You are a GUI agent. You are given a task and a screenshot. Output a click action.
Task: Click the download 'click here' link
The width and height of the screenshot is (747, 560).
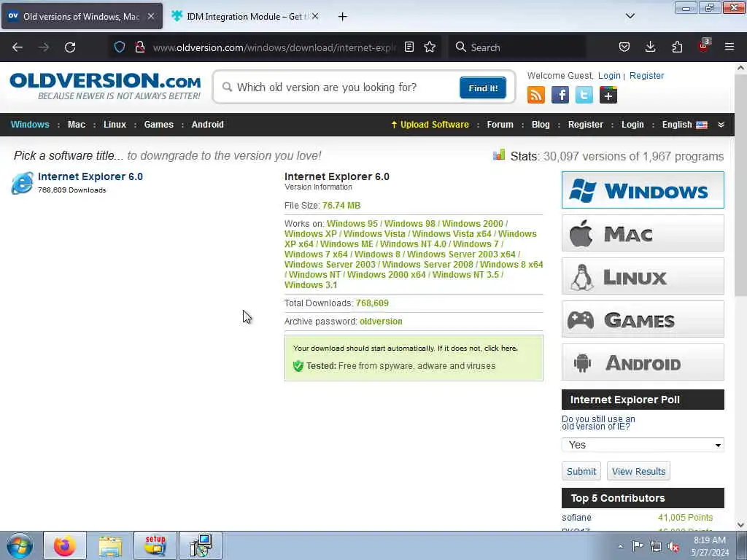(500, 348)
